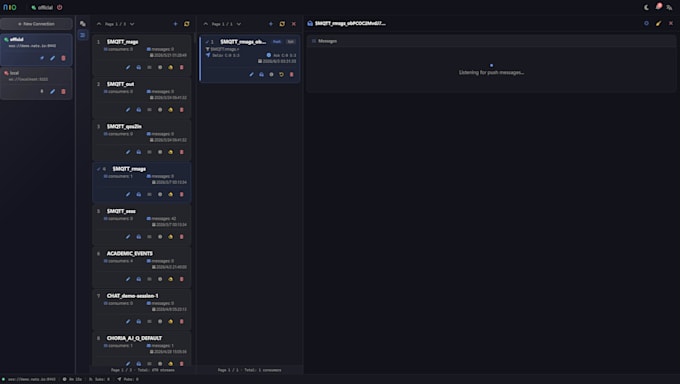The height and width of the screenshot is (384, 680).
Task: Select the ACADEMIC_EVENTS stream card
Action: pos(142,266)
